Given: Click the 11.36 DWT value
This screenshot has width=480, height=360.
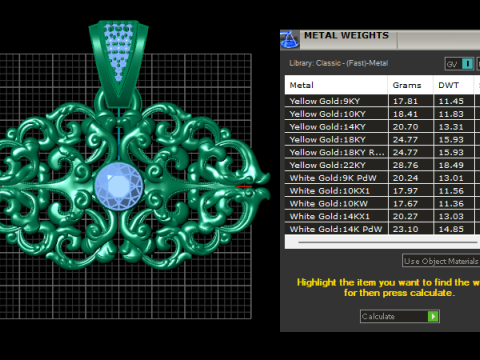Looking at the screenshot, I should [451, 203].
